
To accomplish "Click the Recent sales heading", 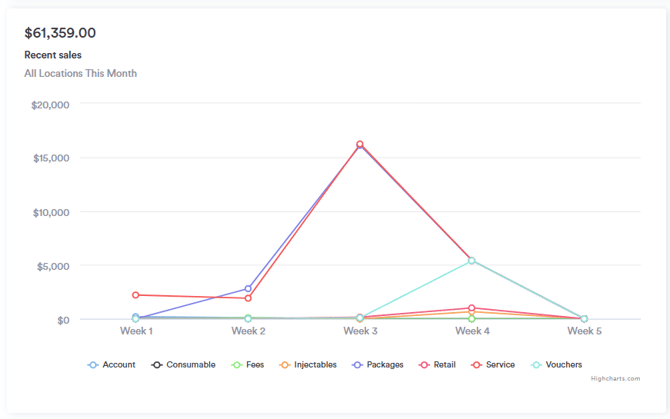I will click(53, 55).
